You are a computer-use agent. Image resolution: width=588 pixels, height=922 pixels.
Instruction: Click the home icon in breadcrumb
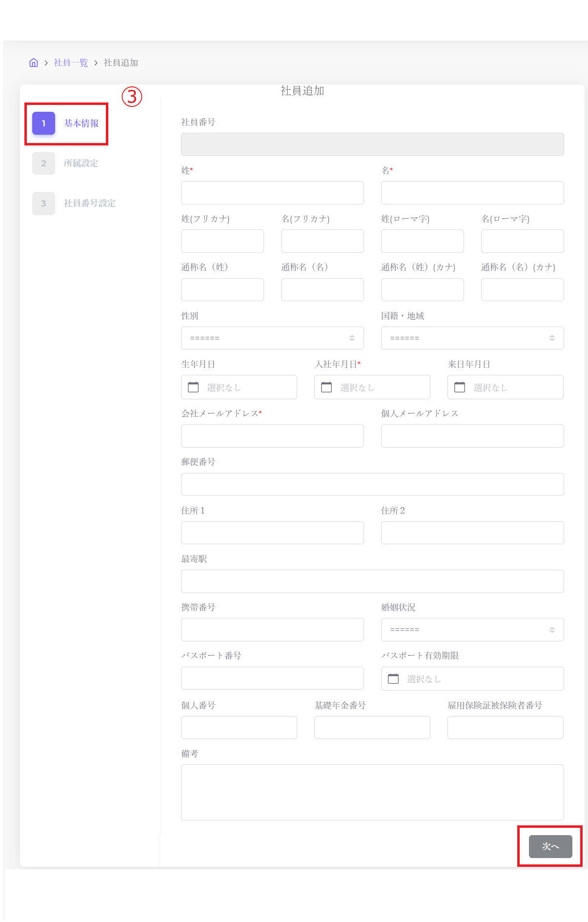[x=34, y=62]
